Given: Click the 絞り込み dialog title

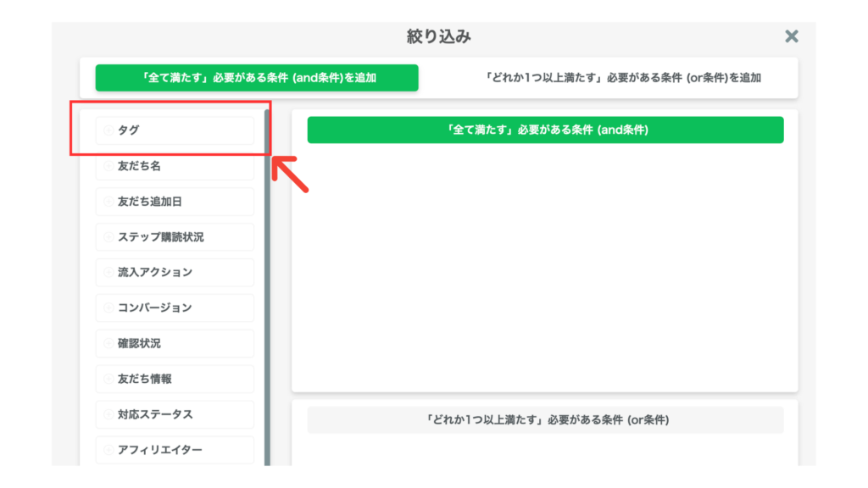Looking at the screenshot, I should 438,36.
